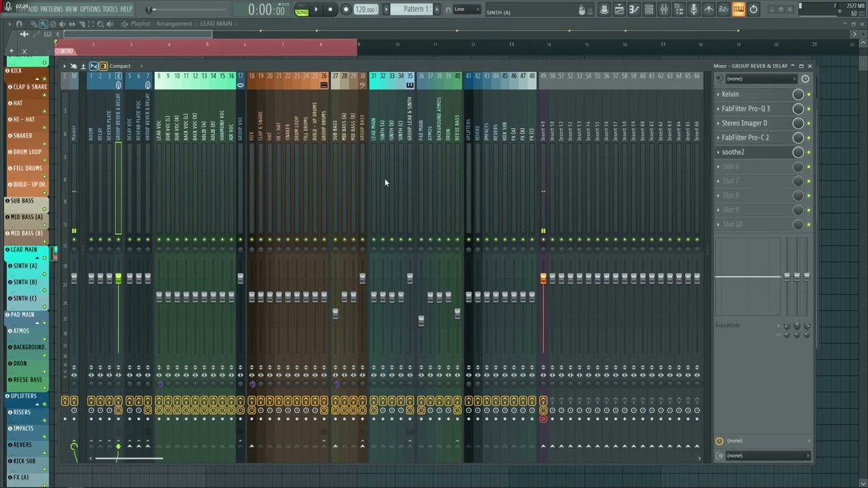Click the circular arrow undo-history icon

click(753, 9)
